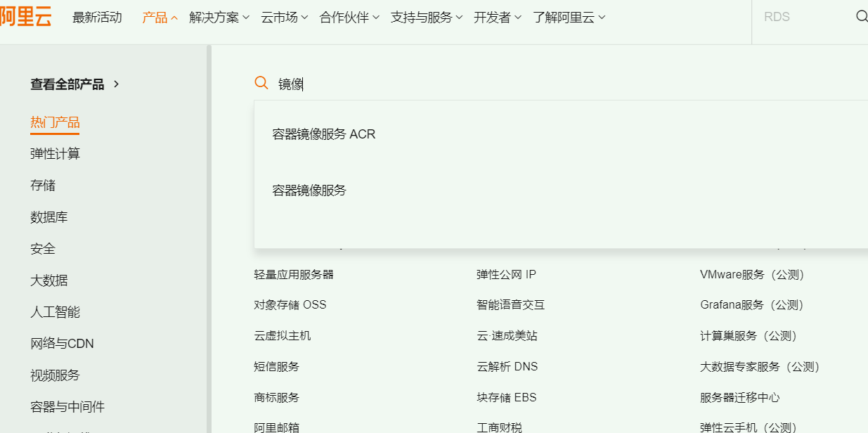Open 智能语音交互 product link

pos(510,305)
